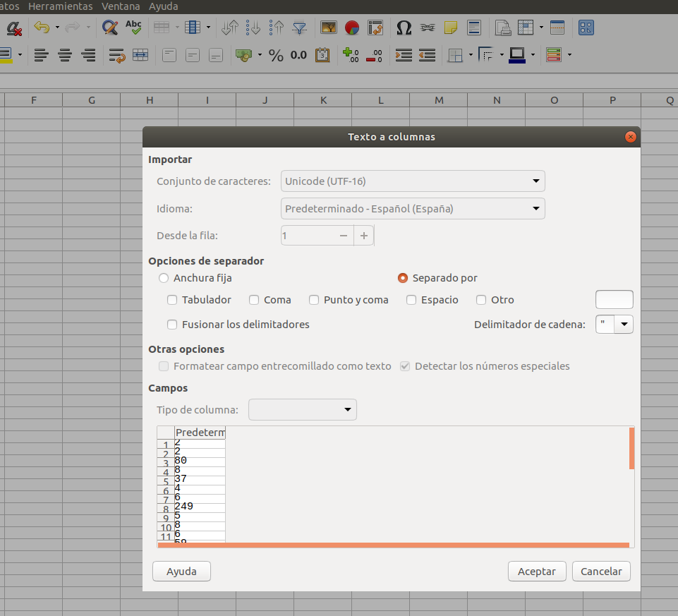Click the format as number 0.0 icon
Screen dimensions: 678x616
298,55
